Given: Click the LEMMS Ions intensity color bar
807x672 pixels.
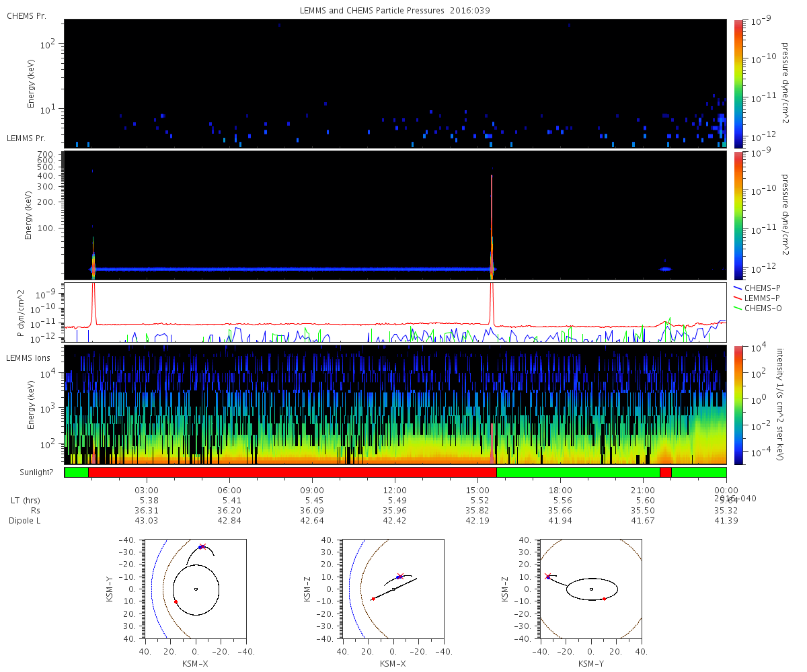Looking at the screenshot, I should pos(738,405).
